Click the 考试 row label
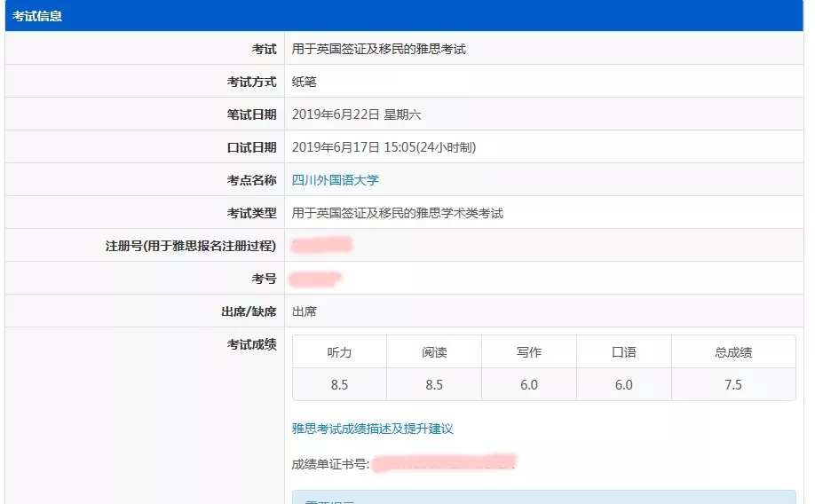The width and height of the screenshot is (815, 504). tap(264, 50)
